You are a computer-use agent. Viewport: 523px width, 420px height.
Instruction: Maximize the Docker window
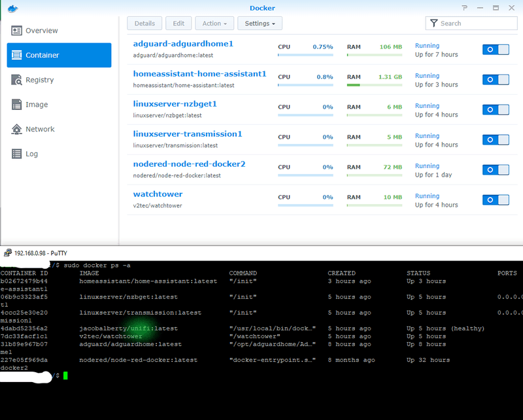[496, 8]
